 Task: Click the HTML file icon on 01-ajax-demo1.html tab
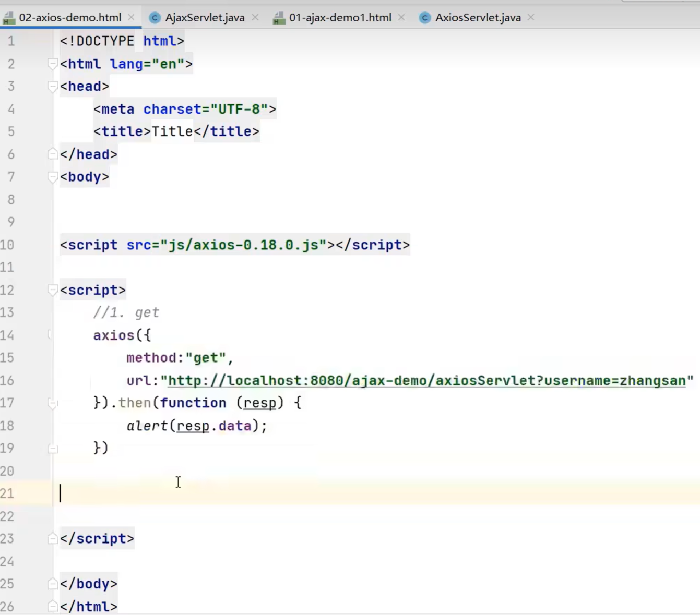tap(279, 18)
